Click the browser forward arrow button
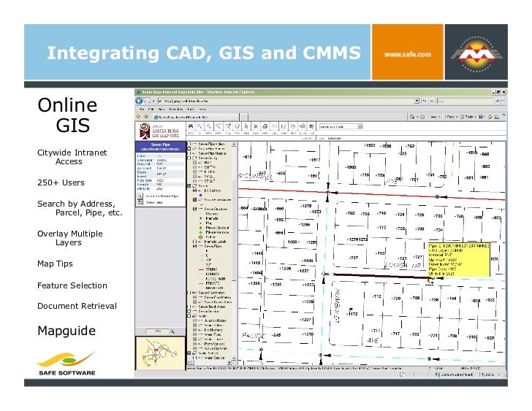The height and width of the screenshot is (411, 532). point(147,101)
